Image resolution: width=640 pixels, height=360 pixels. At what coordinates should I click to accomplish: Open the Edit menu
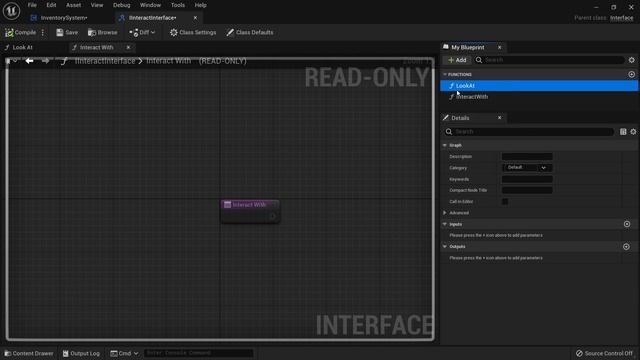51,5
